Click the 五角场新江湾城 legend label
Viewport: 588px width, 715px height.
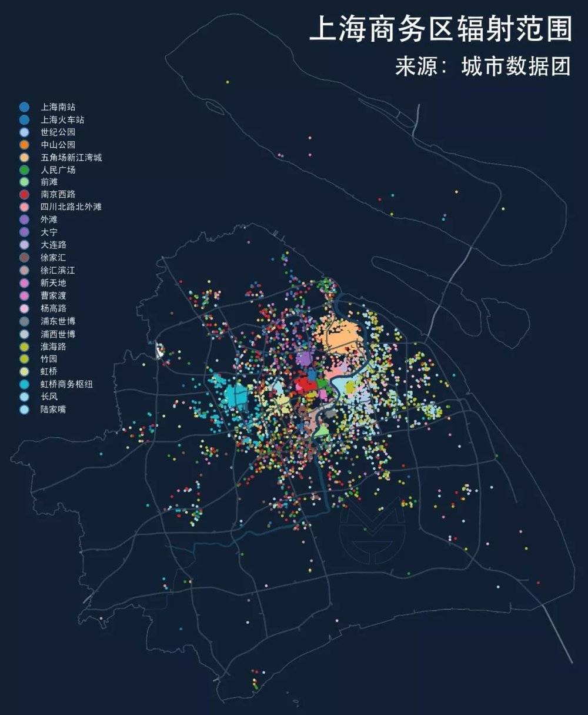click(71, 158)
